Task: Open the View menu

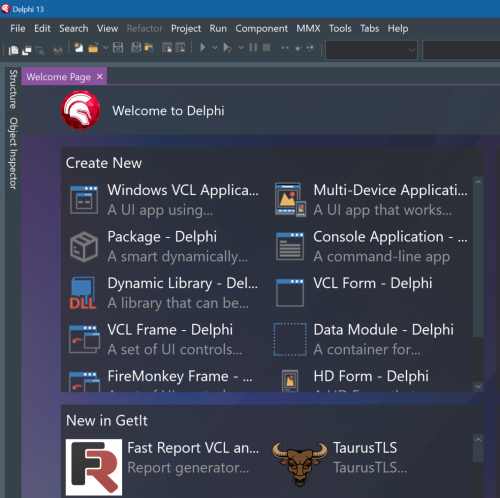Action: click(107, 29)
